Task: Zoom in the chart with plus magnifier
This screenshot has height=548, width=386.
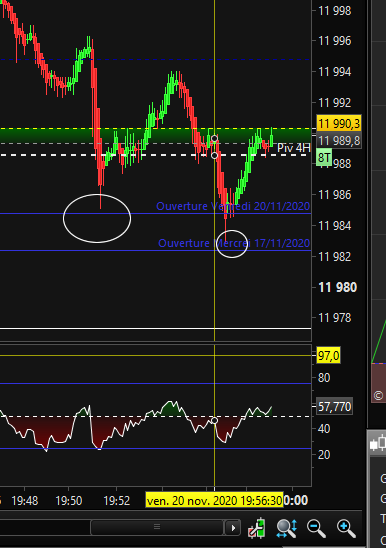Action: pos(346,528)
